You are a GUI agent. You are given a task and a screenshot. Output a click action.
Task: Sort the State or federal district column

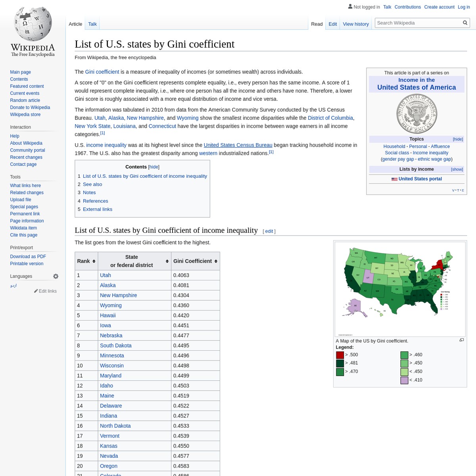click(166, 261)
